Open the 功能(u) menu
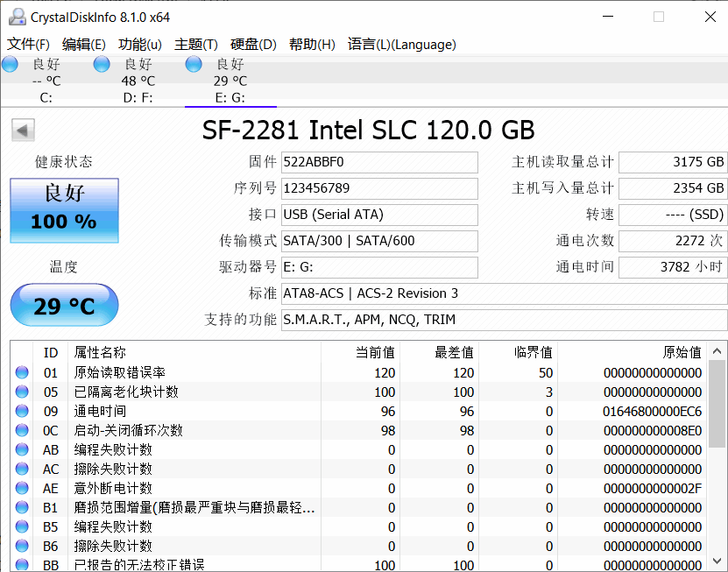This screenshot has height=572, width=728. (140, 45)
